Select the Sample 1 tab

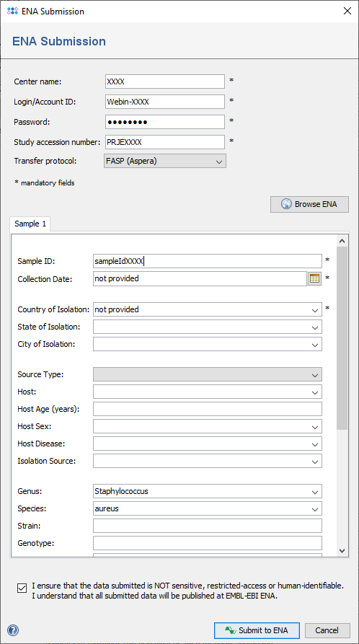(30, 224)
